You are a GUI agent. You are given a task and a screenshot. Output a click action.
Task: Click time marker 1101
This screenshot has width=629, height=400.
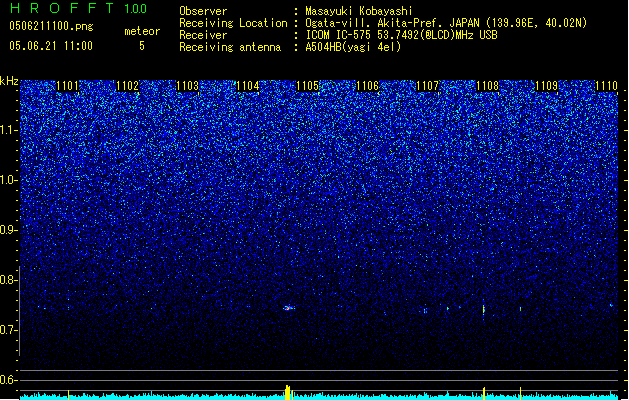pyautogui.click(x=67, y=86)
